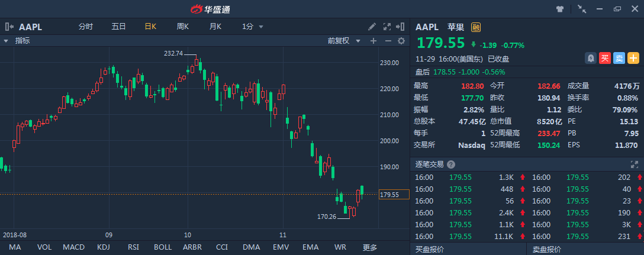Open the skin theme shirt icon
The height and width of the screenshot is (255, 644).
click(x=559, y=9)
